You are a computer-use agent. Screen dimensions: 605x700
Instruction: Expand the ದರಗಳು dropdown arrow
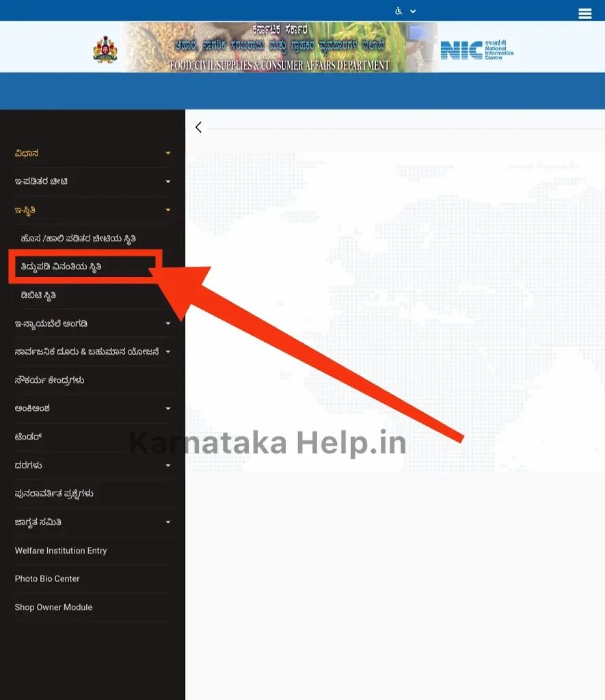click(168, 466)
